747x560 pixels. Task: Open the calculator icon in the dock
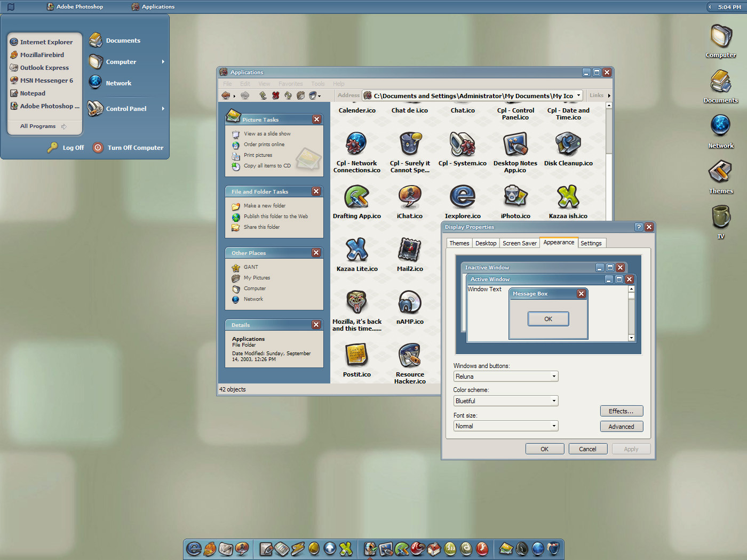[x=282, y=548]
